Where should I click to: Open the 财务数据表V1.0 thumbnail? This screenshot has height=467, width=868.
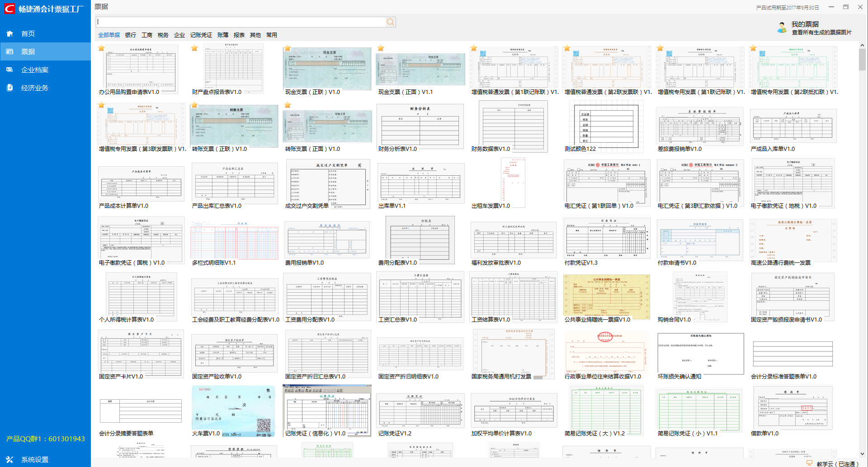[514, 126]
